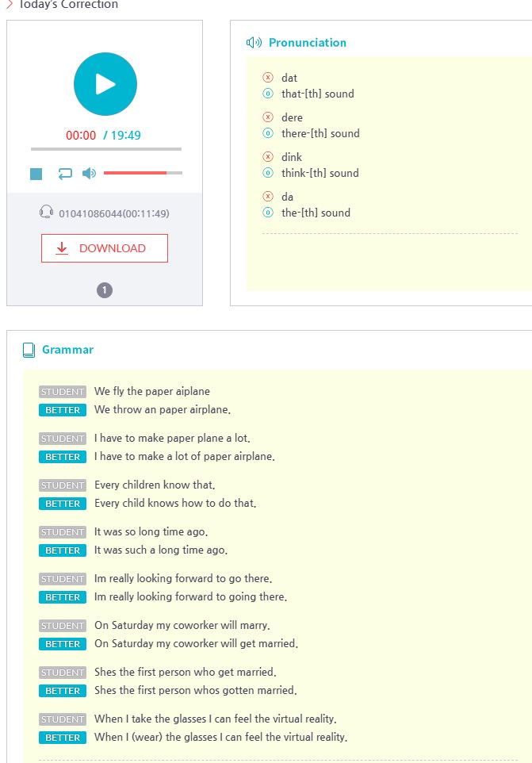Seek along the audio progress bar
Screen dimensions: 532x763
pos(106,149)
